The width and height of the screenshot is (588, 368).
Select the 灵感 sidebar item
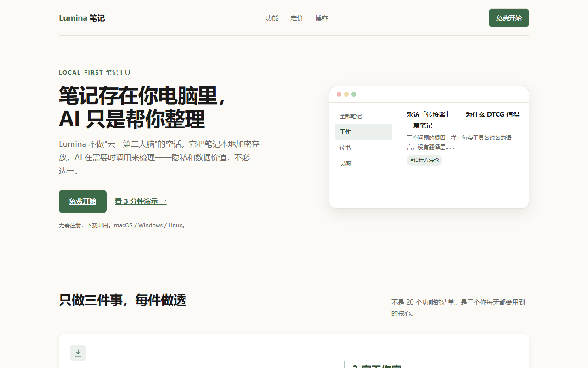(363, 163)
